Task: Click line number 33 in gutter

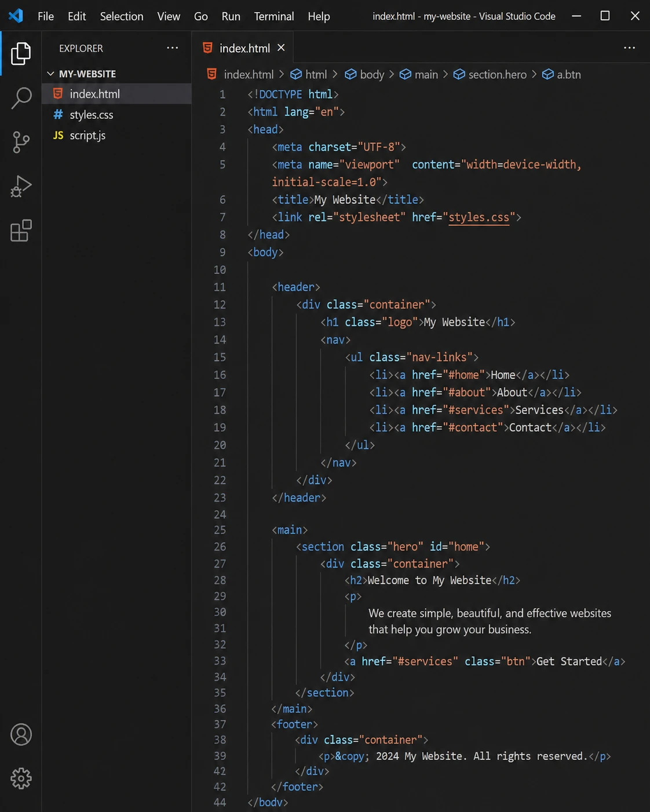Action: tap(220, 661)
